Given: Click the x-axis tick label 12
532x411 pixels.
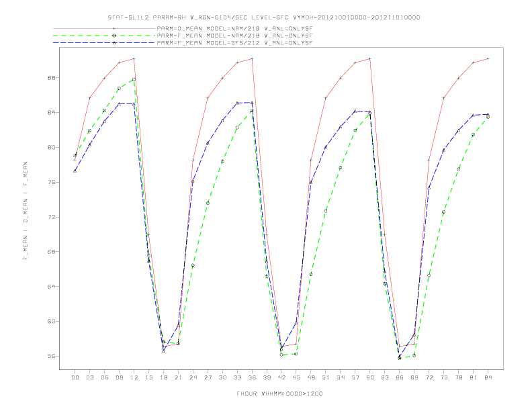Looking at the screenshot, I should point(134,377).
